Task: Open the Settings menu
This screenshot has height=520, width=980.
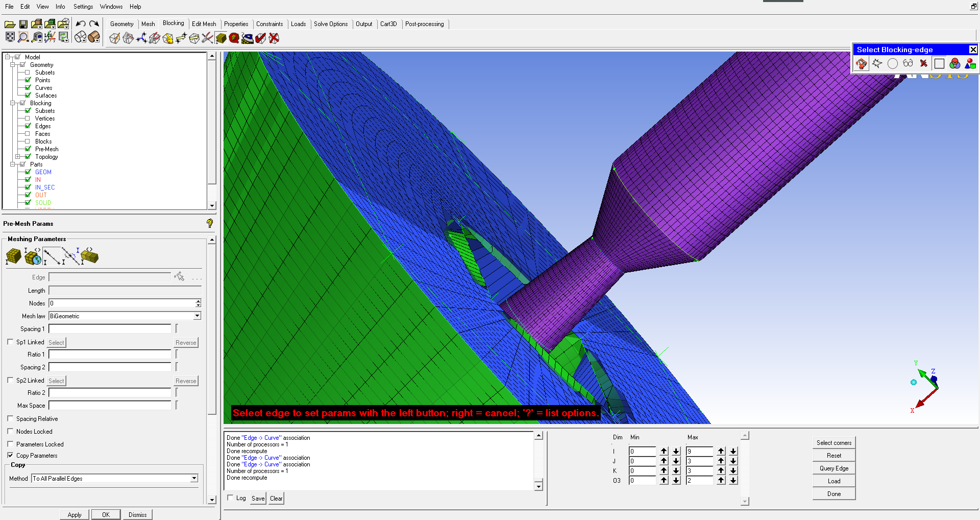Action: pos(83,7)
